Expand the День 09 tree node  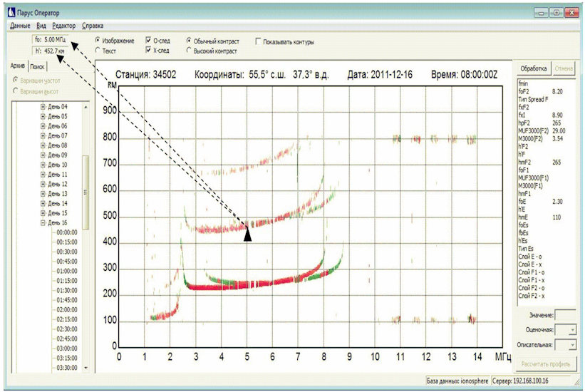[x=43, y=155]
